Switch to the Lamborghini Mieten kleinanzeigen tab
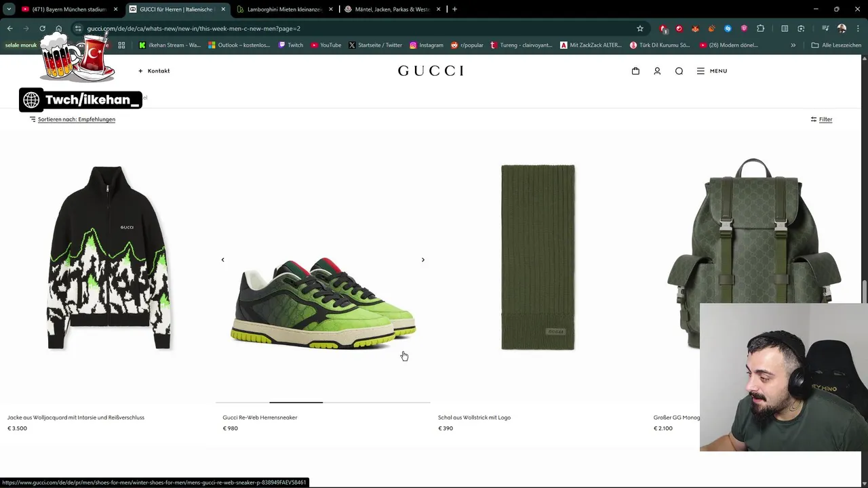 point(284,9)
